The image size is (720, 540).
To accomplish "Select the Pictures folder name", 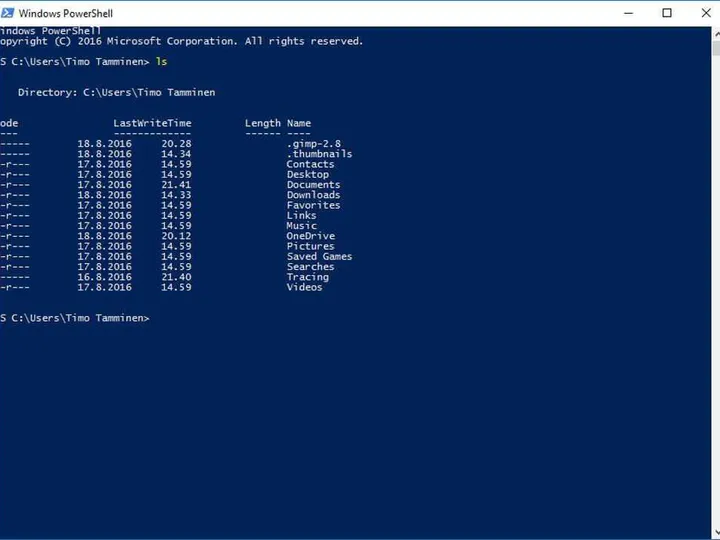I will click(x=310, y=246).
